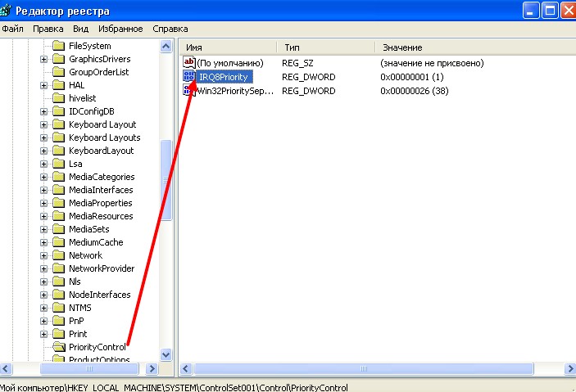The image size is (576, 392).
Task: Click the DWORD icon of IRQ8Priority
Action: (188, 77)
